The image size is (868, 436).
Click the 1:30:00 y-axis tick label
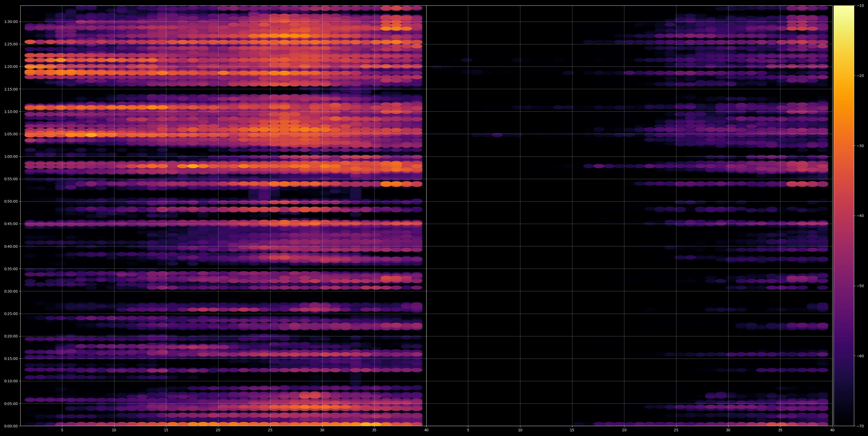pyautogui.click(x=11, y=22)
